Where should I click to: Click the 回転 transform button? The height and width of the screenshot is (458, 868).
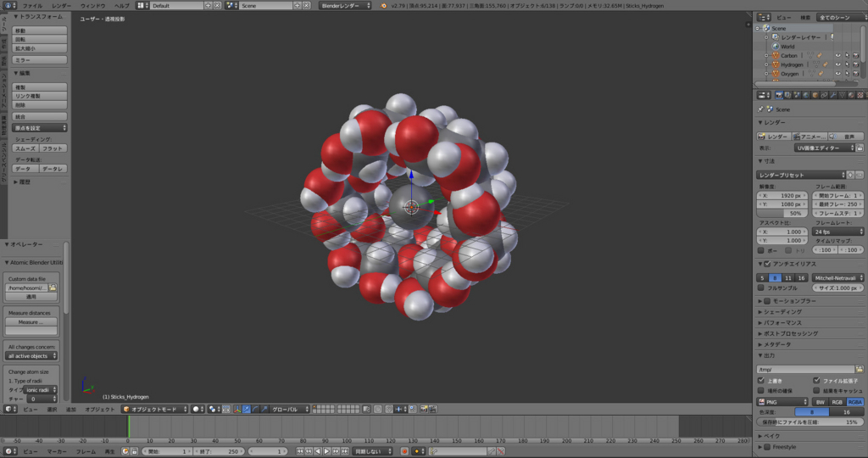click(40, 39)
